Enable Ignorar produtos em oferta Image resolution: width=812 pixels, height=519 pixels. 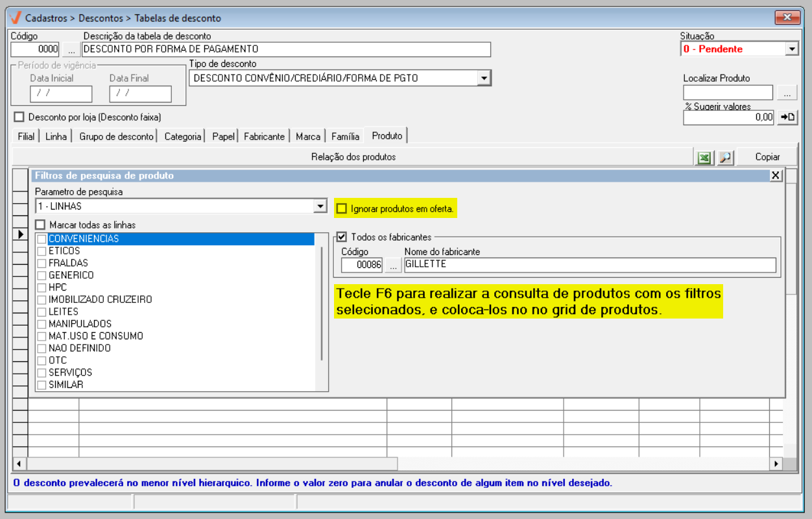click(x=341, y=209)
